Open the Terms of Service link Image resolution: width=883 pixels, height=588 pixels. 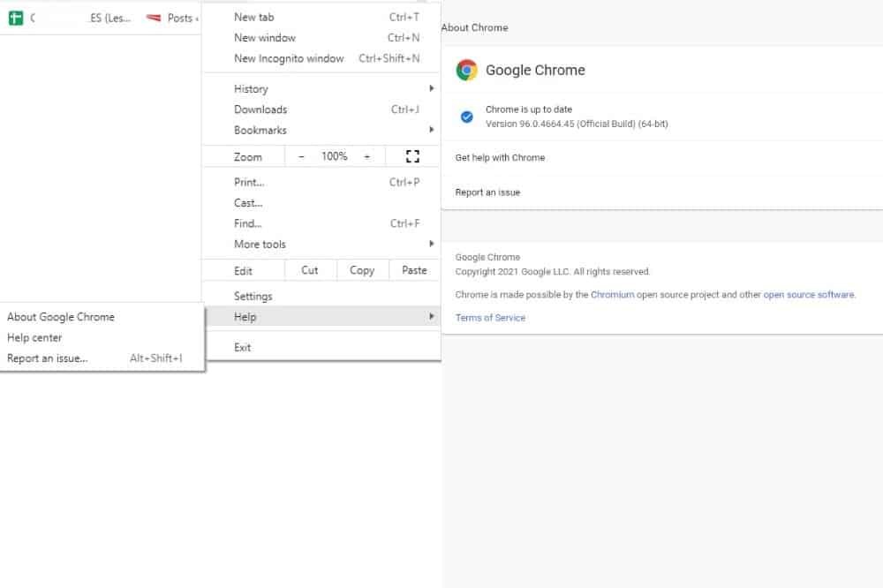click(x=490, y=318)
